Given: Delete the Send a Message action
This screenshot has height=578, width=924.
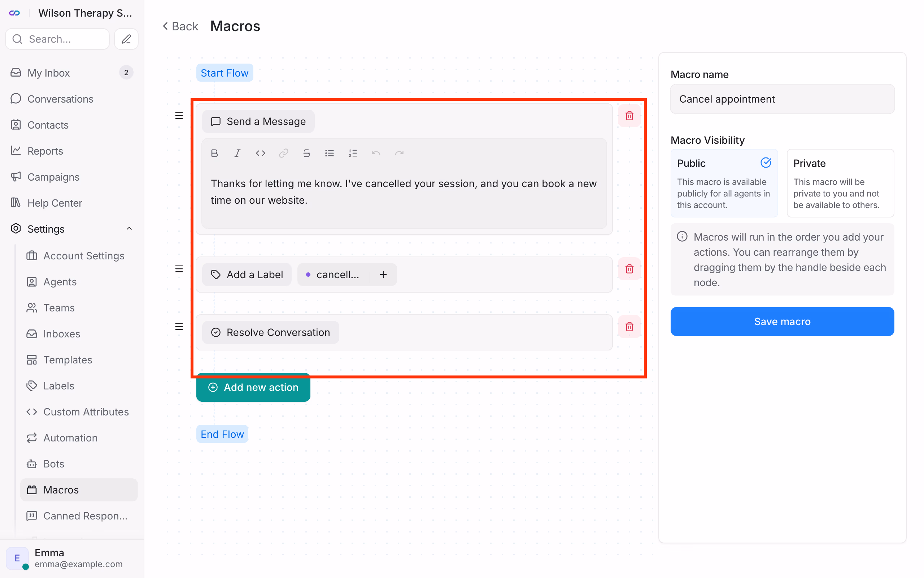Looking at the screenshot, I should pyautogui.click(x=629, y=116).
